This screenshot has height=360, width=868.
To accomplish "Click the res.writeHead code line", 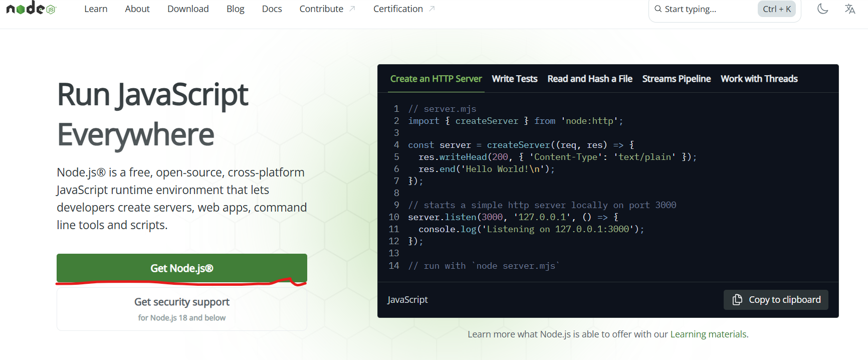I will coord(558,157).
